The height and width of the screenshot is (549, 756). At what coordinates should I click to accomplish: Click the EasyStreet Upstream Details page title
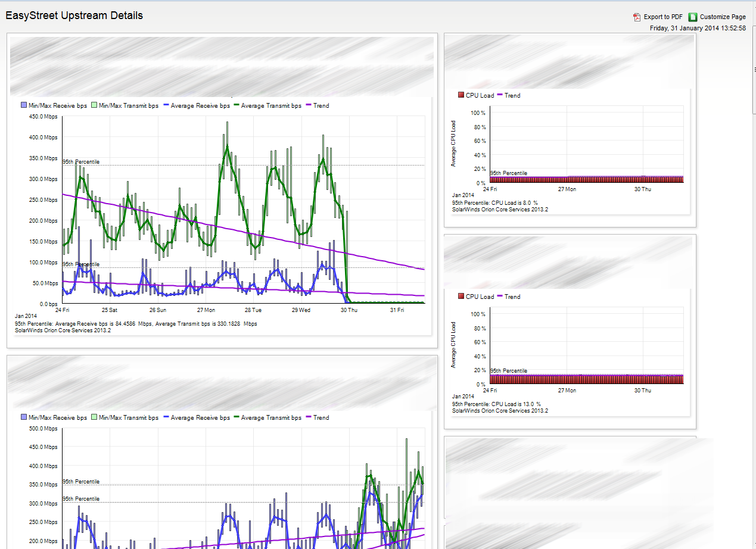click(74, 15)
